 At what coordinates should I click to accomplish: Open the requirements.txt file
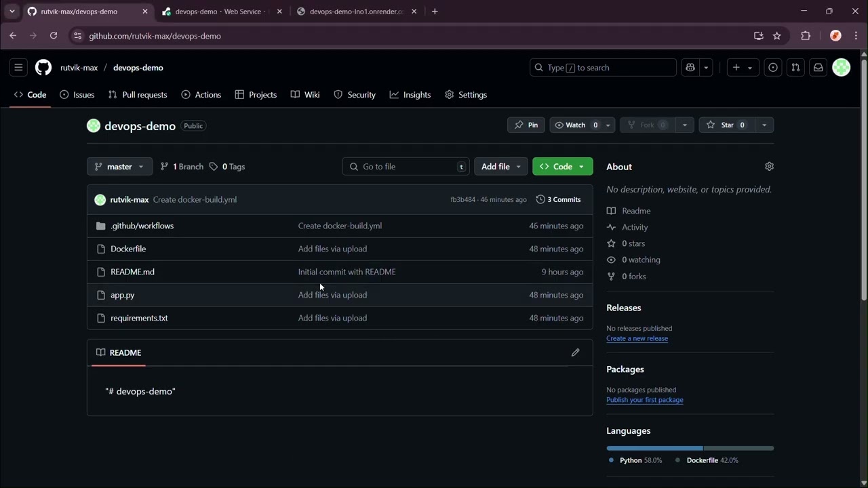139,318
